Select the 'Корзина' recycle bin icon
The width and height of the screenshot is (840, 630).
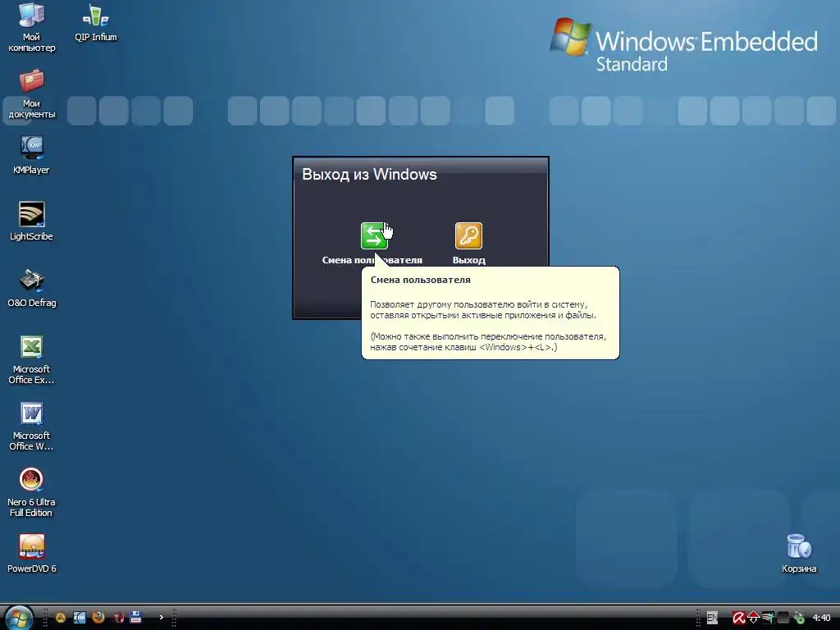(799, 554)
